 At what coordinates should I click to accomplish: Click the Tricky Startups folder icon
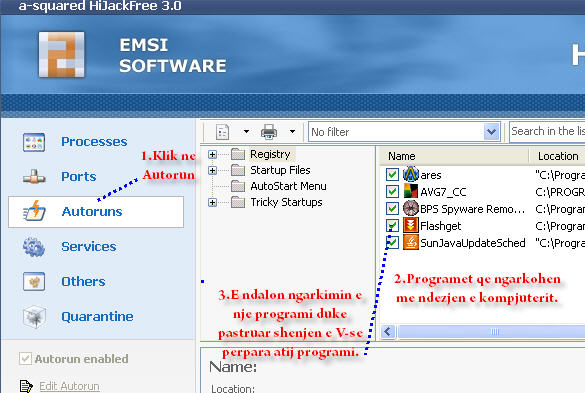(x=238, y=202)
